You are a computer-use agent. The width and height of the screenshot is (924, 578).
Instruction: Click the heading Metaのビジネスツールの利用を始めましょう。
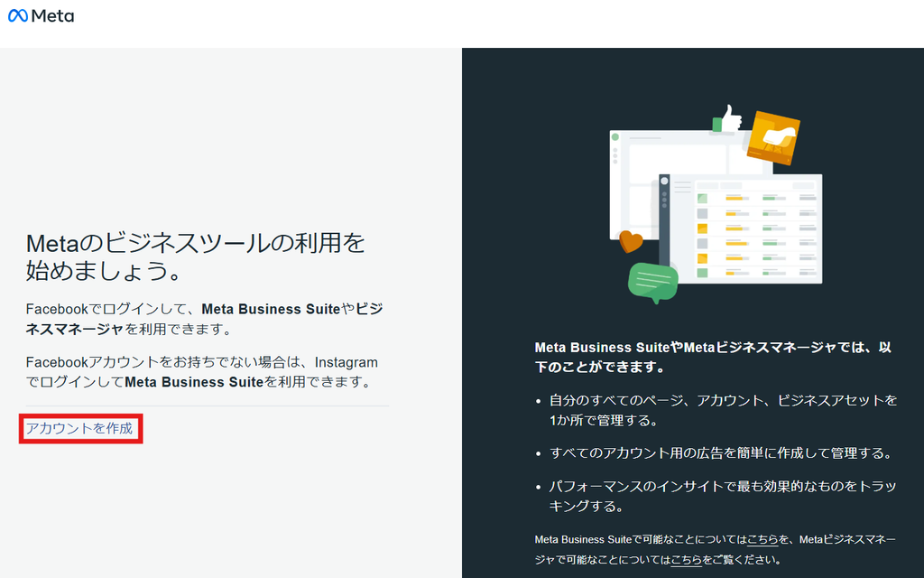(196, 256)
